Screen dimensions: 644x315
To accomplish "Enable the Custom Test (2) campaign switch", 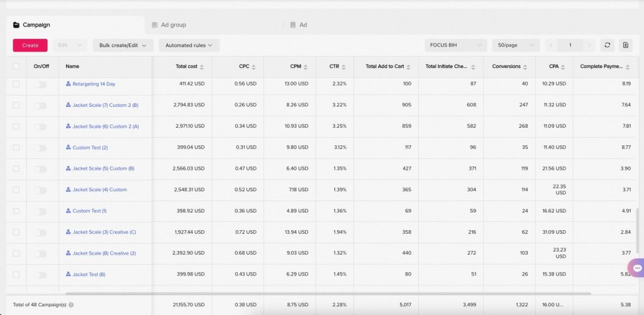I will point(40,148).
